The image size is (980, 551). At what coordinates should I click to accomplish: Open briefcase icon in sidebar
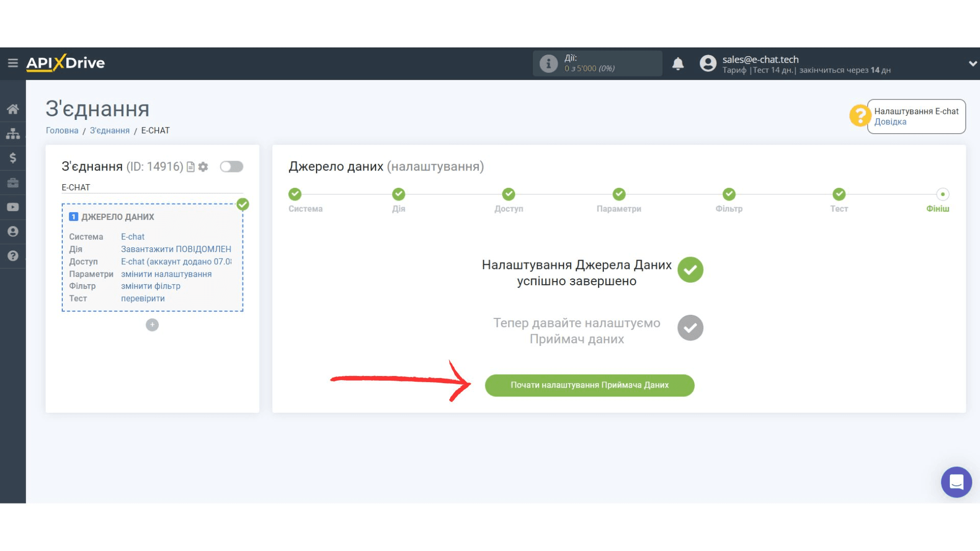pyautogui.click(x=13, y=183)
